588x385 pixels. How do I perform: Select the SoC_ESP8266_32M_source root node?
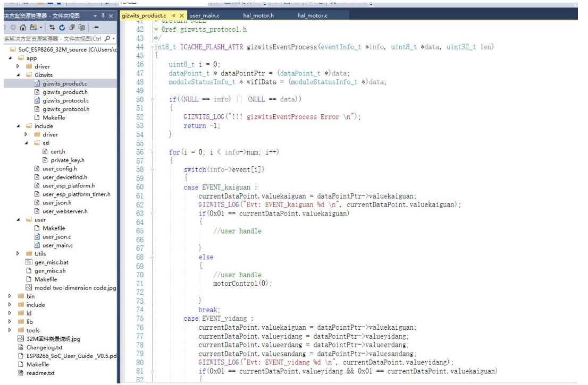tap(63, 49)
